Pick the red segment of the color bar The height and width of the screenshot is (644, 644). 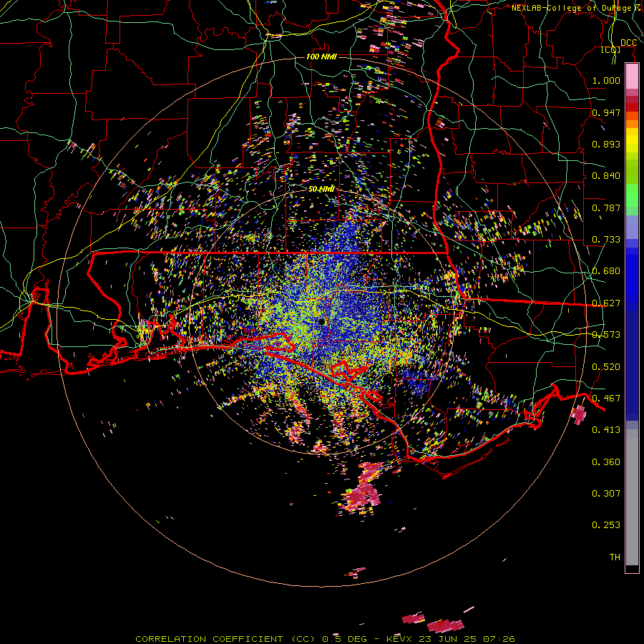click(632, 107)
